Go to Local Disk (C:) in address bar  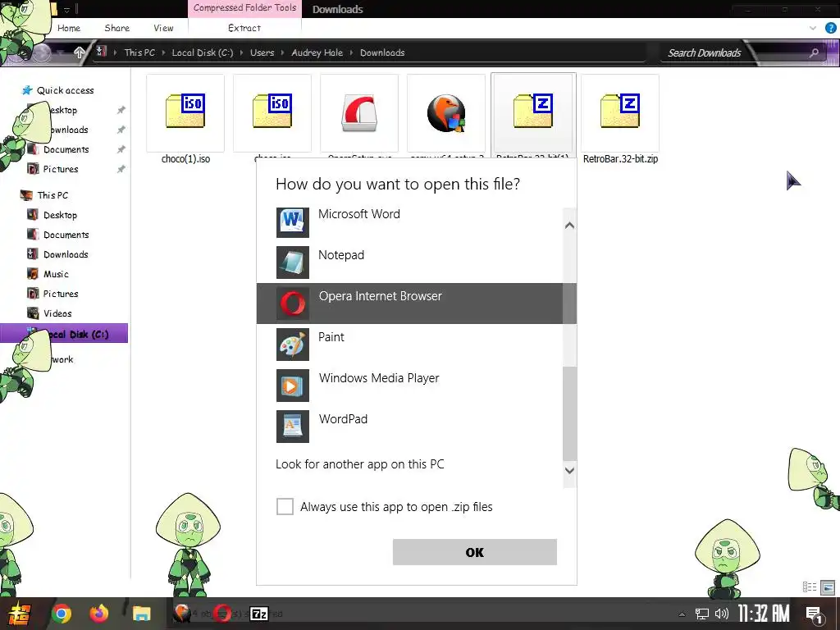click(203, 52)
